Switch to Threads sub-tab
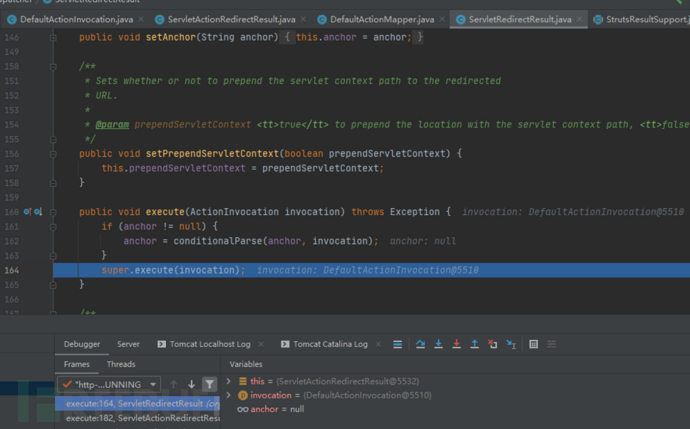 coord(121,364)
